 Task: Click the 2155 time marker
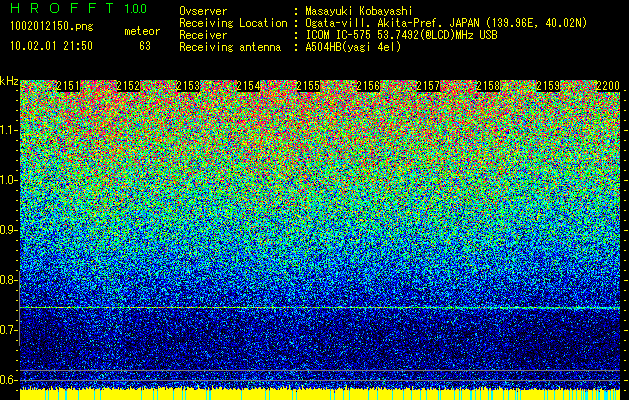[x=308, y=86]
